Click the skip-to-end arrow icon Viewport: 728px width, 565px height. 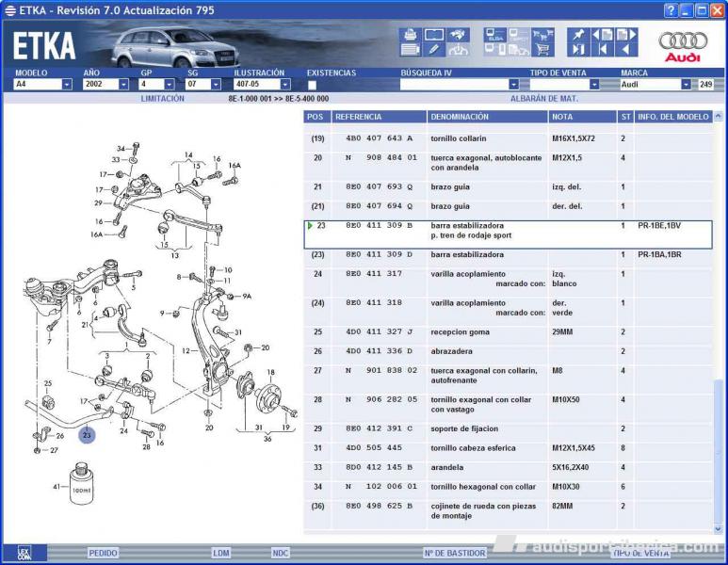pyautogui.click(x=578, y=49)
